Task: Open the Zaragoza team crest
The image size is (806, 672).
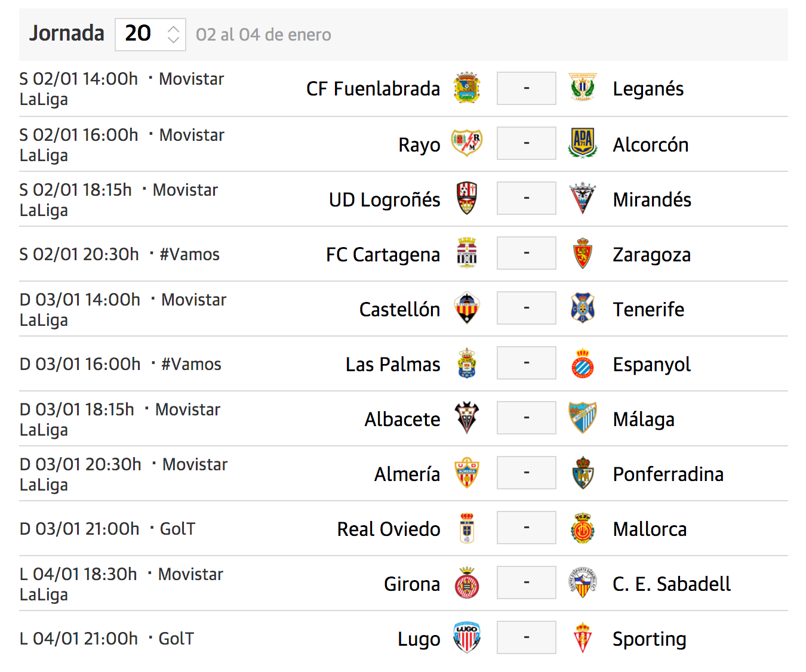Action: pyautogui.click(x=583, y=253)
